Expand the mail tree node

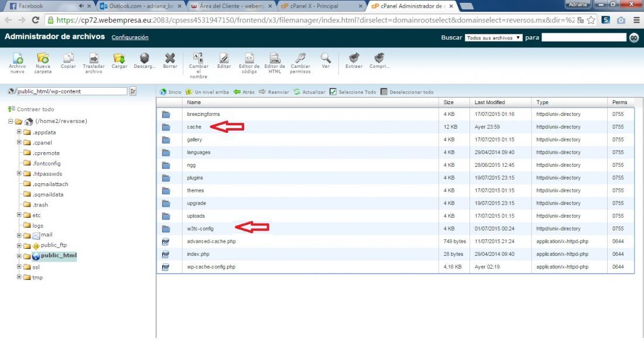point(19,235)
